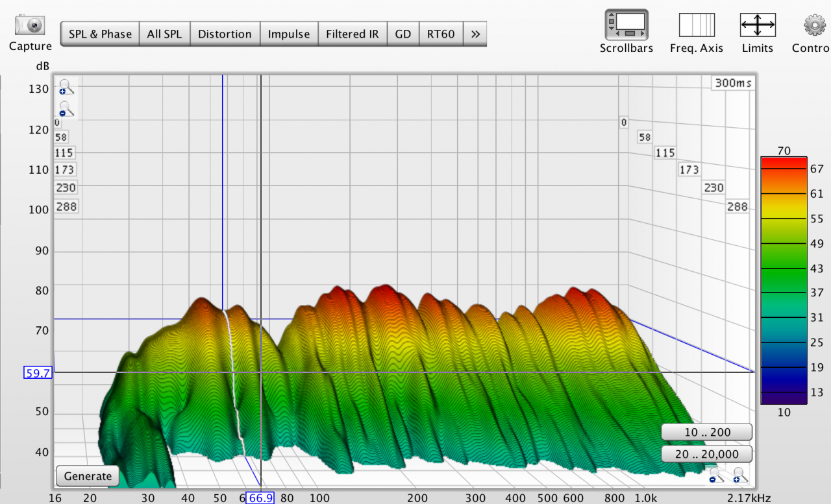Screen dimensions: 831x504
Task: Select the GD tab
Action: coord(403,34)
